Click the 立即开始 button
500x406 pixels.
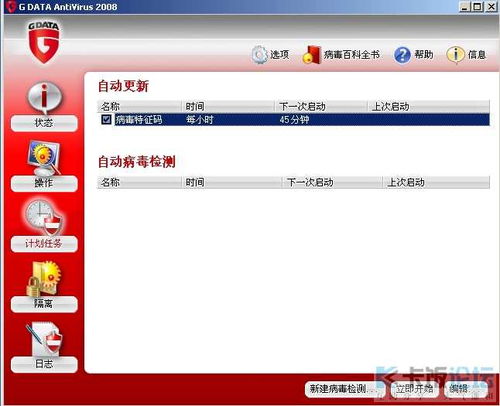coord(414,388)
